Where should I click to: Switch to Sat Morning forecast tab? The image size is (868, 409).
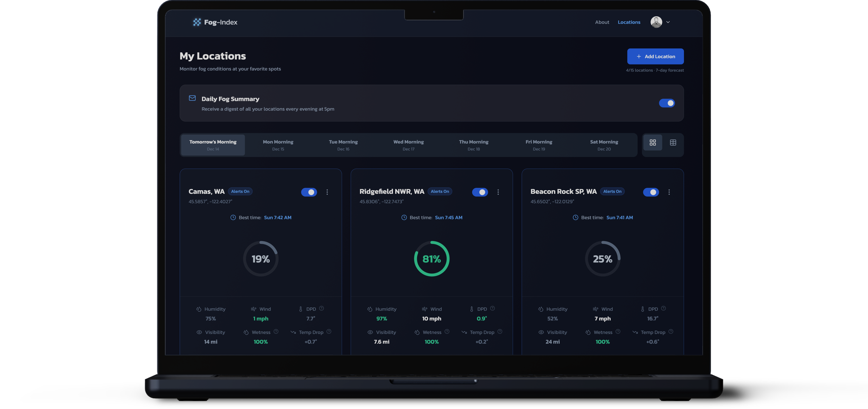click(604, 145)
